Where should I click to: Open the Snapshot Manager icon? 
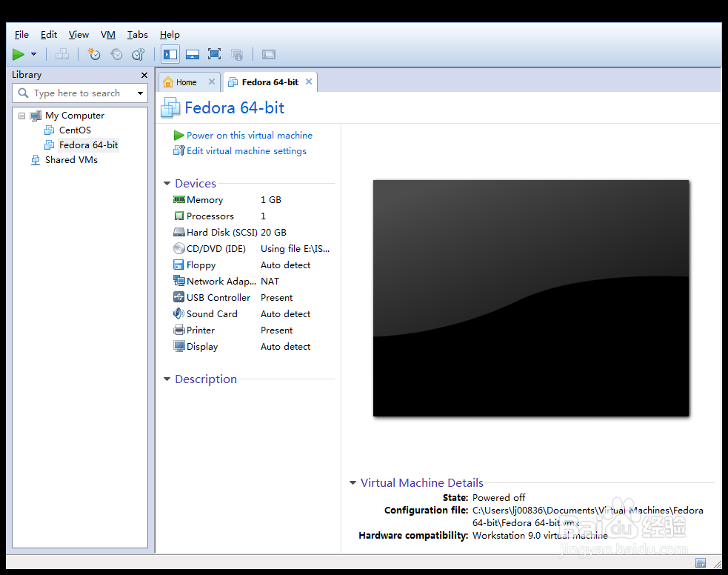pos(138,54)
